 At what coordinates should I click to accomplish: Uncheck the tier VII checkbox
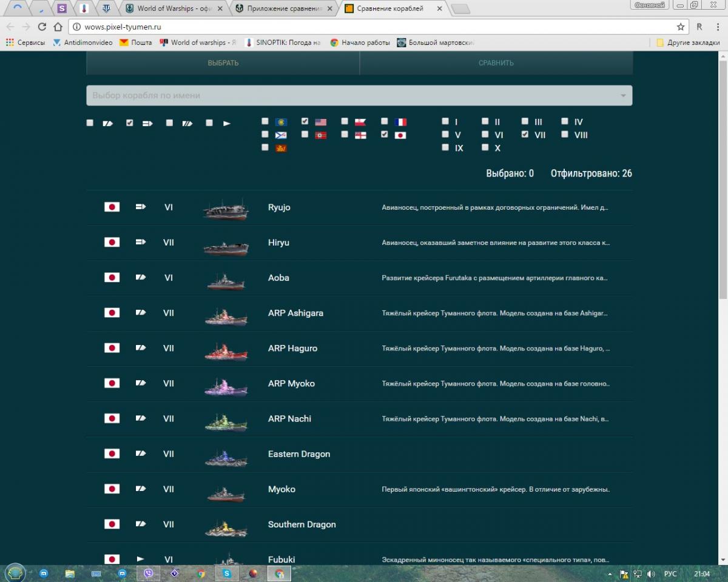525,135
